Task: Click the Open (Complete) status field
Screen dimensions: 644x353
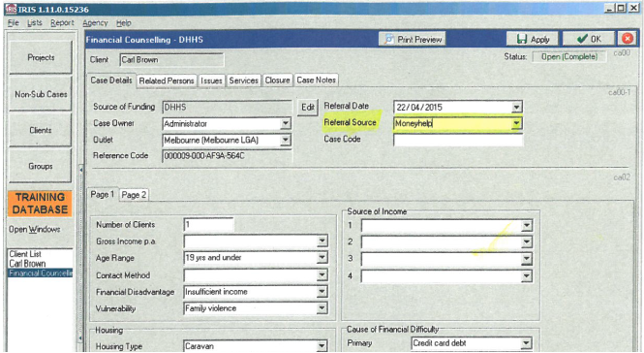Action: click(569, 57)
